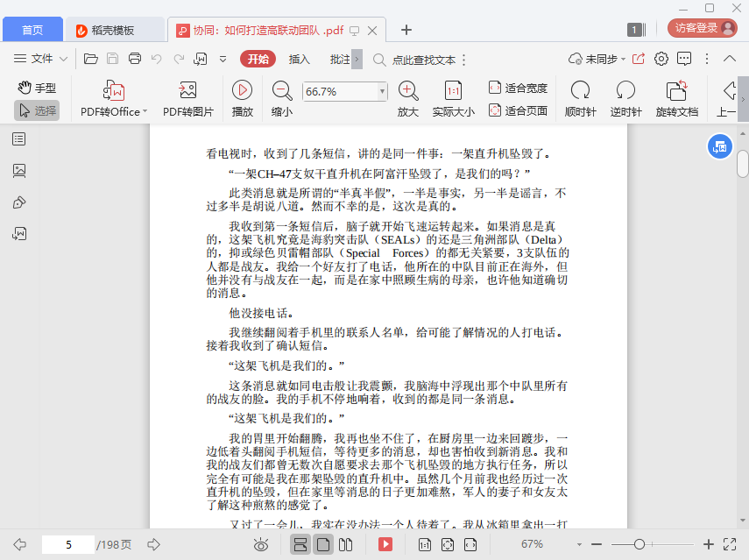This screenshot has width=749, height=560.
Task: Fit width icon in status bar
Action: point(470,544)
